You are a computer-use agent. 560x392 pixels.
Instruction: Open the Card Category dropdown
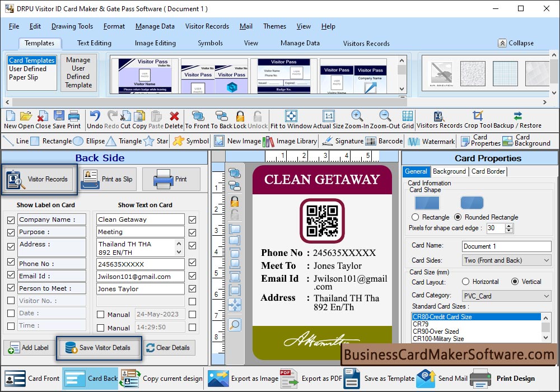[506, 296]
